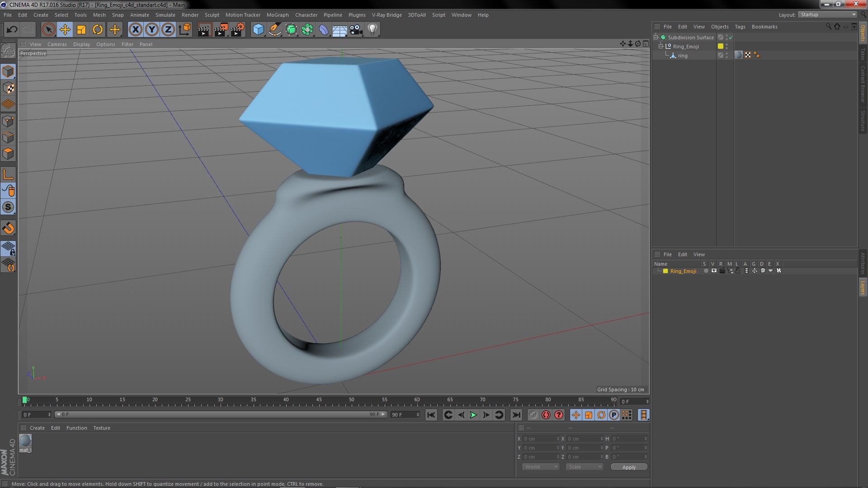Toggle Parameter keyframe channel P button
Image resolution: width=868 pixels, height=488 pixels.
coord(614,415)
